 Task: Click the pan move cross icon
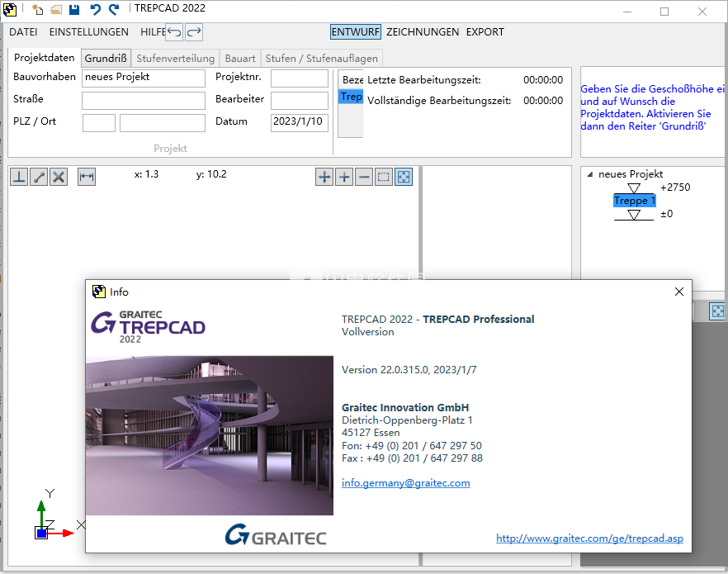[x=324, y=177]
